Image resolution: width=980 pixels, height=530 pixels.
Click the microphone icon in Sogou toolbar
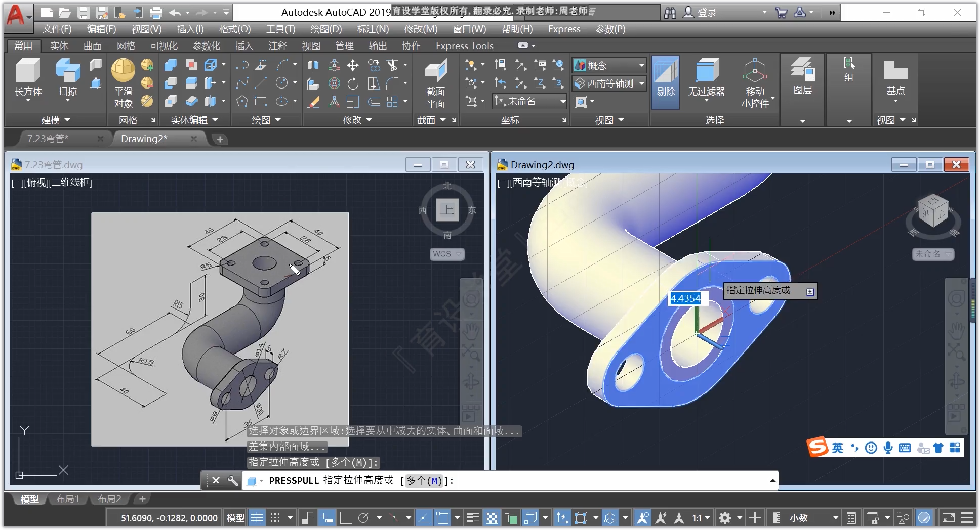point(888,448)
